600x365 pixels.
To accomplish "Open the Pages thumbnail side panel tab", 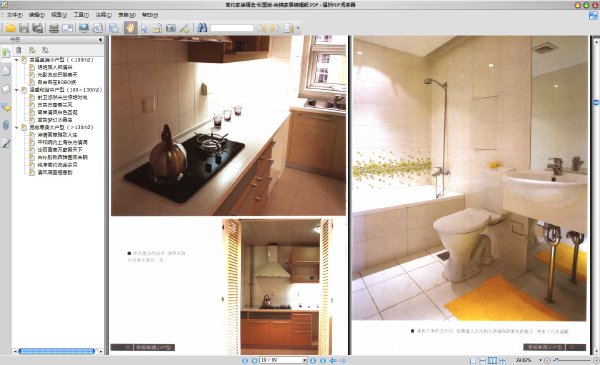I will (6, 71).
